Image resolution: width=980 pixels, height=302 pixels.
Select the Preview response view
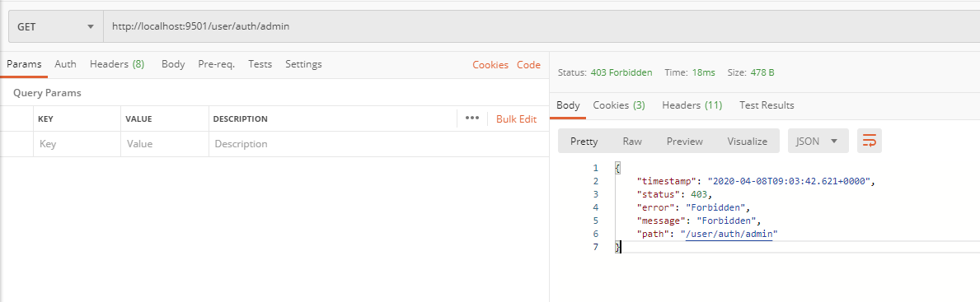(x=684, y=141)
